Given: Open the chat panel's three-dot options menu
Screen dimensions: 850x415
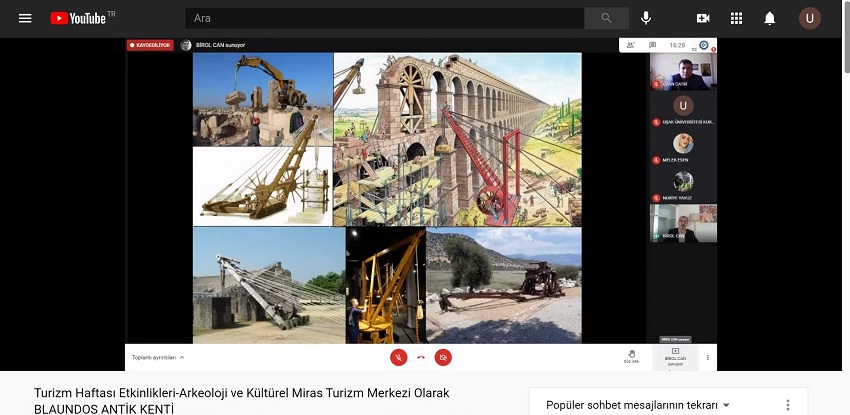Looking at the screenshot, I should 788,405.
